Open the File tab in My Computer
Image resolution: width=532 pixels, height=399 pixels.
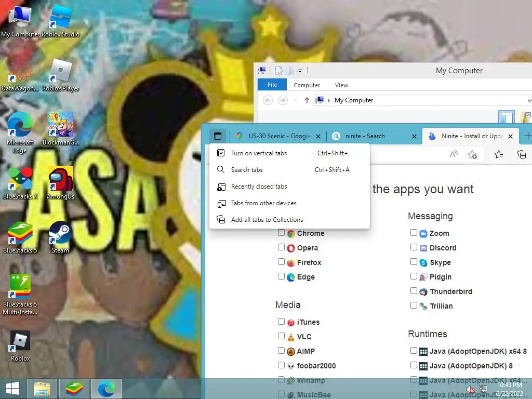tap(272, 85)
